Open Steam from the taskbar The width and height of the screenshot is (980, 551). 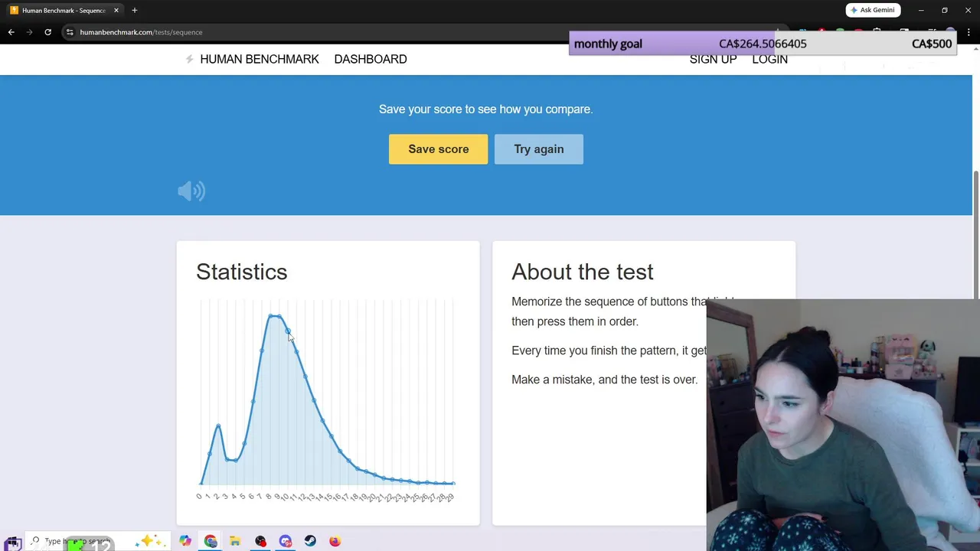click(x=310, y=541)
